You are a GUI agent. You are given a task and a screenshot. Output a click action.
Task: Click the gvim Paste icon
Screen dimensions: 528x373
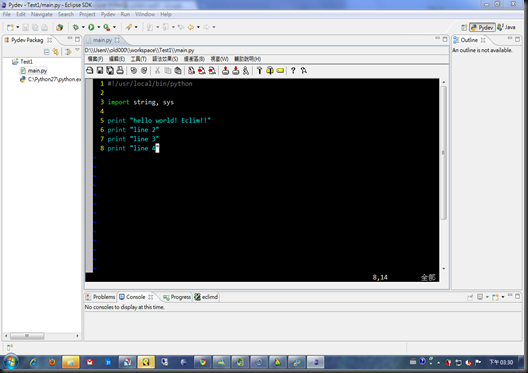[x=178, y=70]
